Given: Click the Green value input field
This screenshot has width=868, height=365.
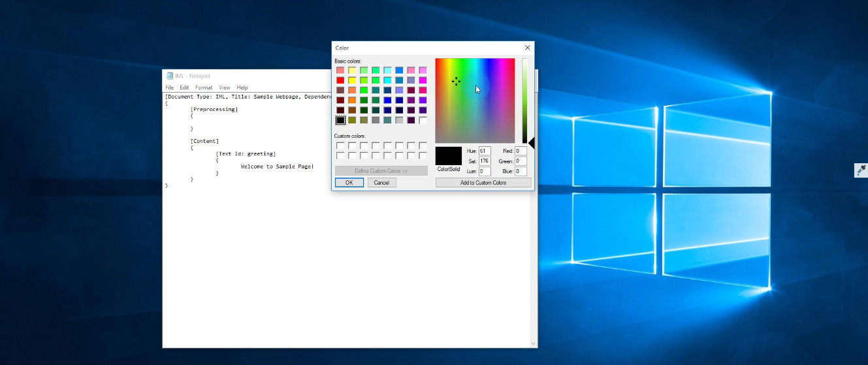Looking at the screenshot, I should click(521, 161).
